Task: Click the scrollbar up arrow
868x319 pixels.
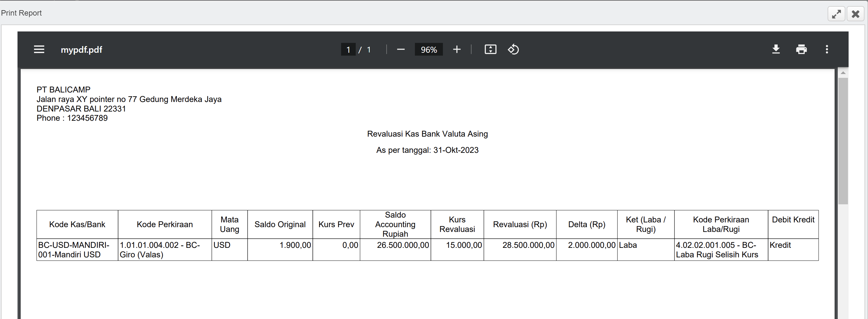Action: coord(843,73)
